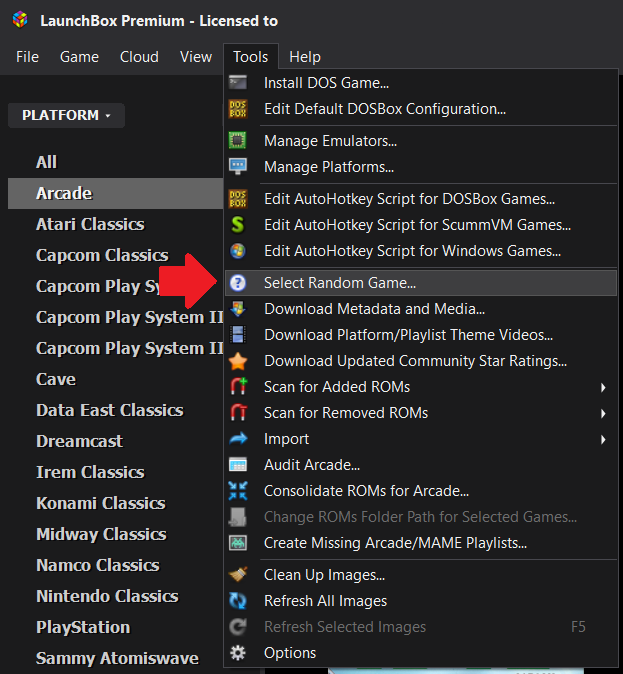Click the Options gear icon
Image resolution: width=623 pixels, height=674 pixels.
[238, 653]
